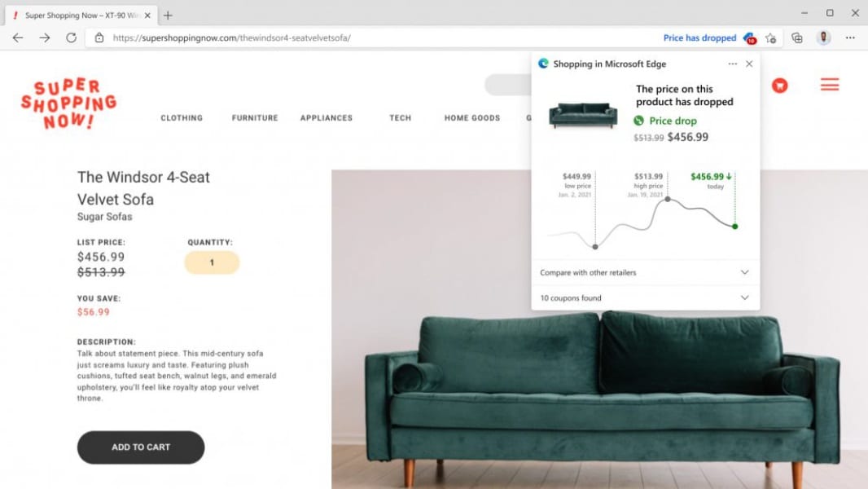Click the browser back arrow
This screenshot has width=868, height=489.
[x=18, y=37]
